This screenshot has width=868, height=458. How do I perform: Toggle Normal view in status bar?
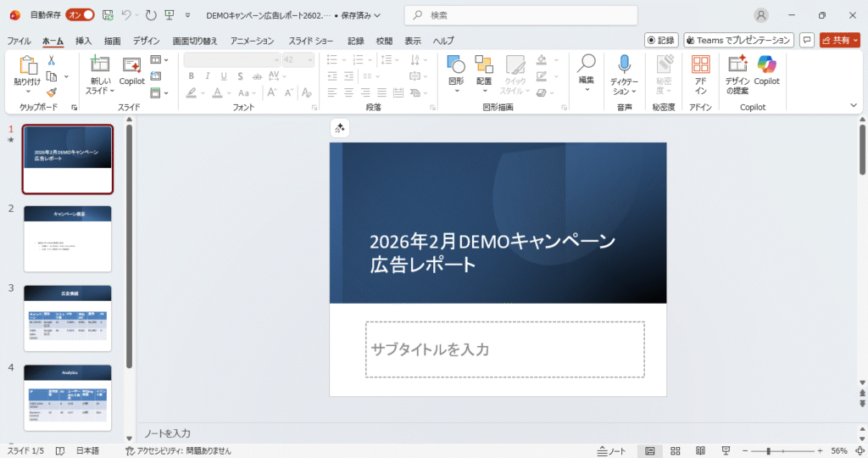(649, 450)
